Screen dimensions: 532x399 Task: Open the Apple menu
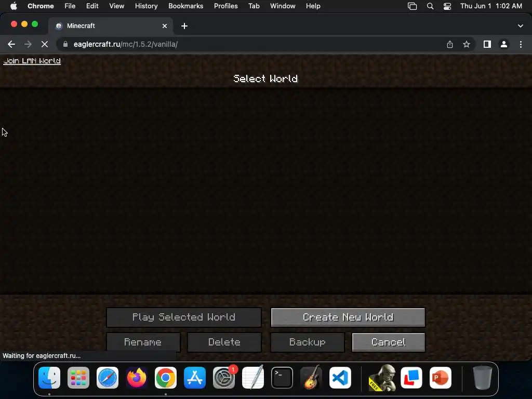(14, 6)
